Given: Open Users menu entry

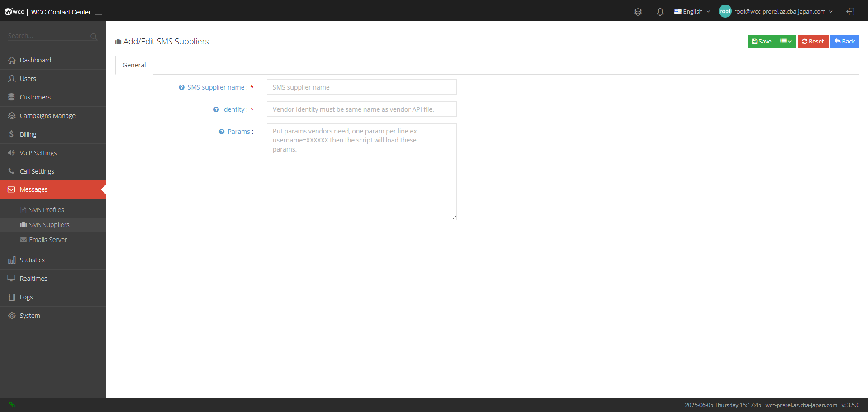Looking at the screenshot, I should [53, 79].
